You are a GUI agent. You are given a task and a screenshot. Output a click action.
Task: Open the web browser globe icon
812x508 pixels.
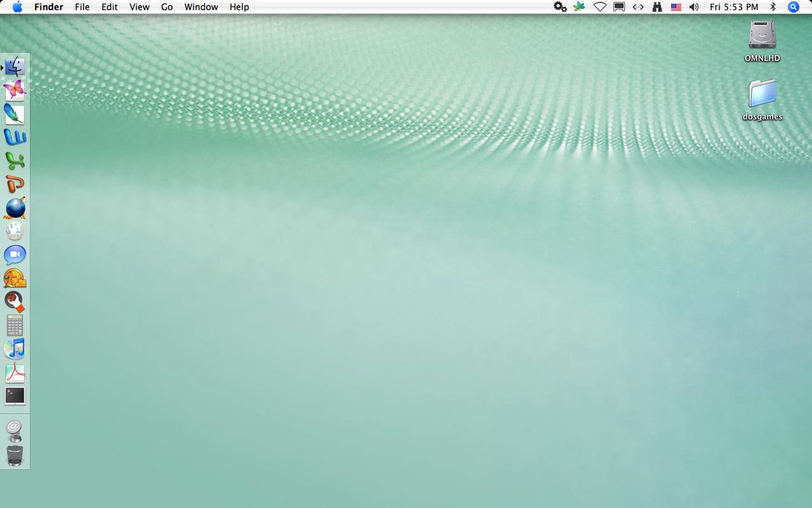[15, 207]
